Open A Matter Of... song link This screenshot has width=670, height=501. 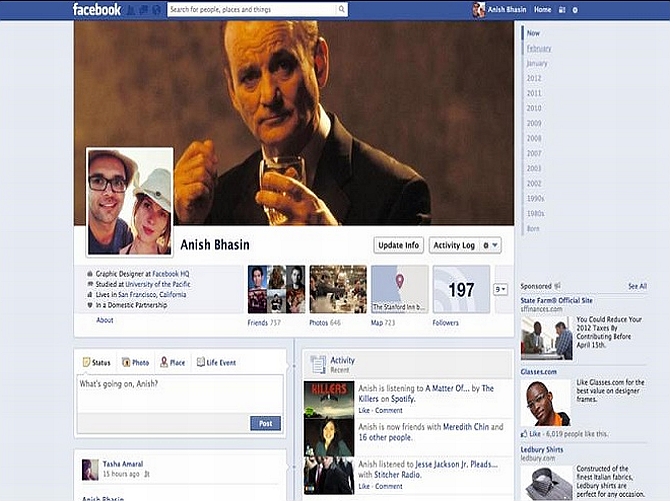(447, 388)
